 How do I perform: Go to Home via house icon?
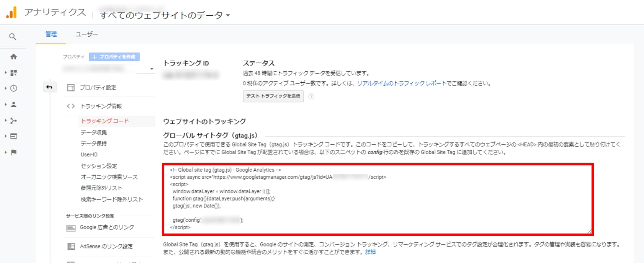[13, 57]
